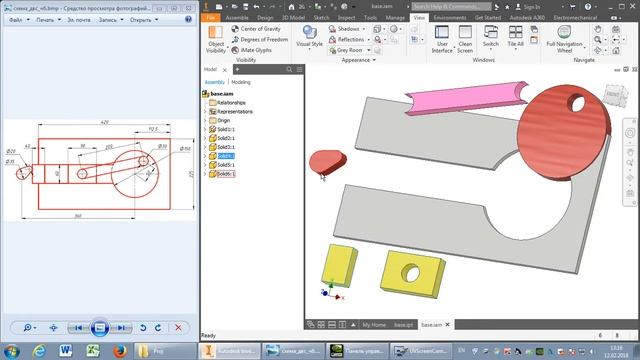Viewport: 640px width, 360px height.
Task: Open the File menu in Inventor
Action: coord(211,18)
